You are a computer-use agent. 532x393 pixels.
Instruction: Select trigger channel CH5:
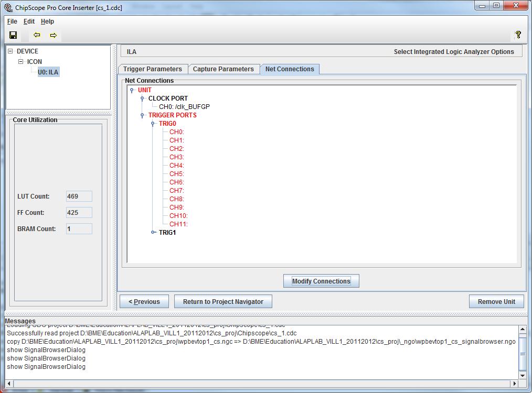click(x=177, y=174)
